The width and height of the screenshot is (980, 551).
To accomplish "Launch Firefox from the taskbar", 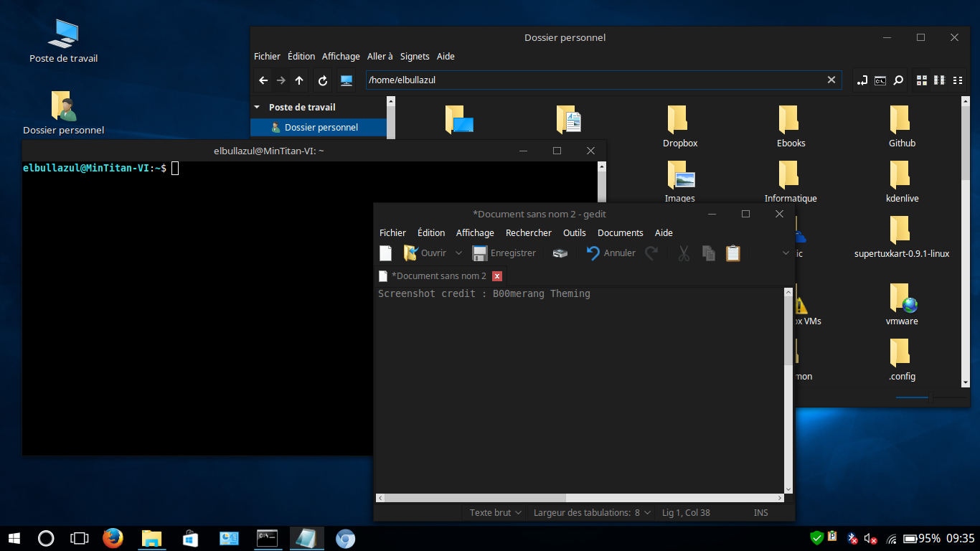I will point(113,538).
